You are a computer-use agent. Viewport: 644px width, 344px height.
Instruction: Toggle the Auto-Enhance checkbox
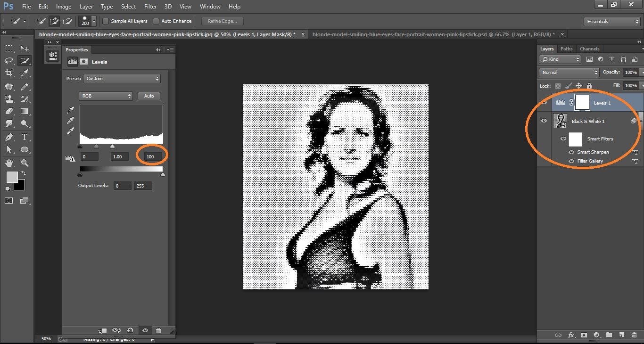coord(156,21)
